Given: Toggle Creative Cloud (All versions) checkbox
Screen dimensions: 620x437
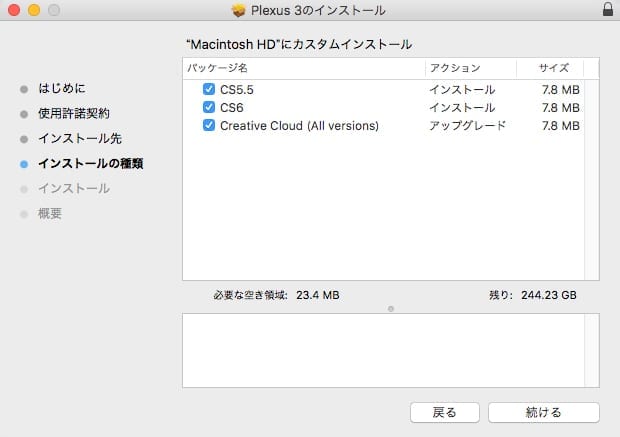Looking at the screenshot, I should [209, 125].
